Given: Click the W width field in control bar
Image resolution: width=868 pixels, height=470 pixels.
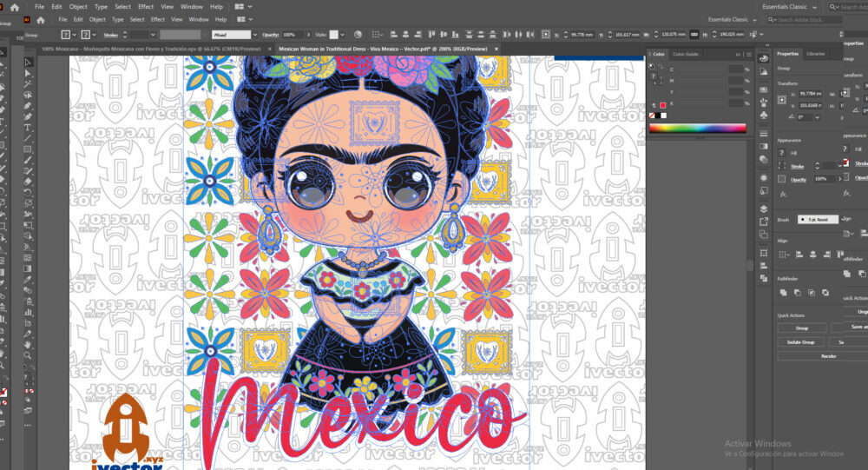Looking at the screenshot, I should 674,35.
